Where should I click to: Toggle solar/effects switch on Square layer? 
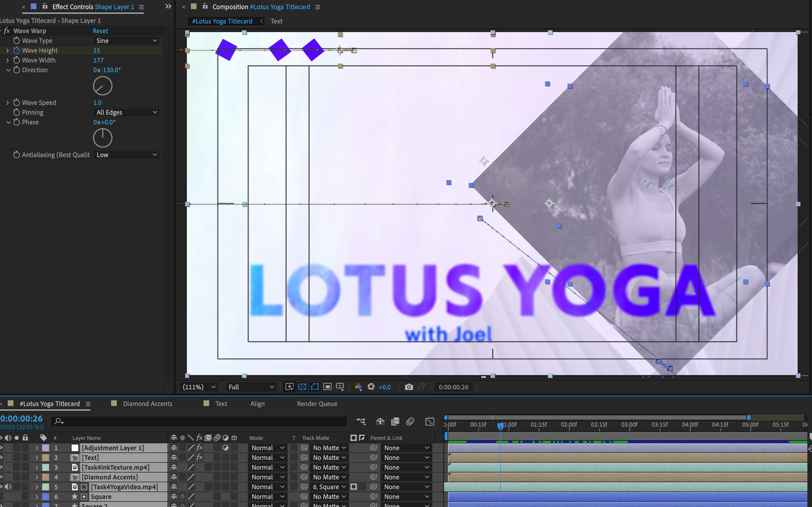[x=183, y=497]
